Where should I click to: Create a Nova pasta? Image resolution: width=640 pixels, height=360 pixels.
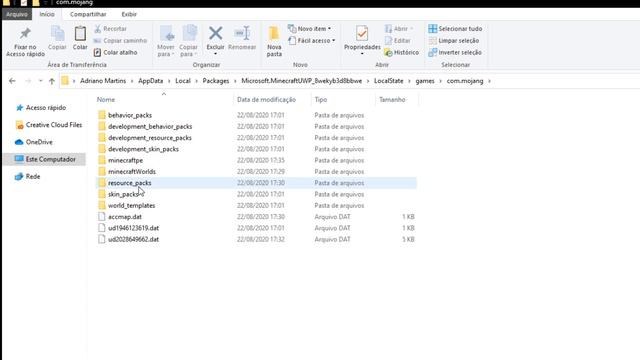(274, 41)
